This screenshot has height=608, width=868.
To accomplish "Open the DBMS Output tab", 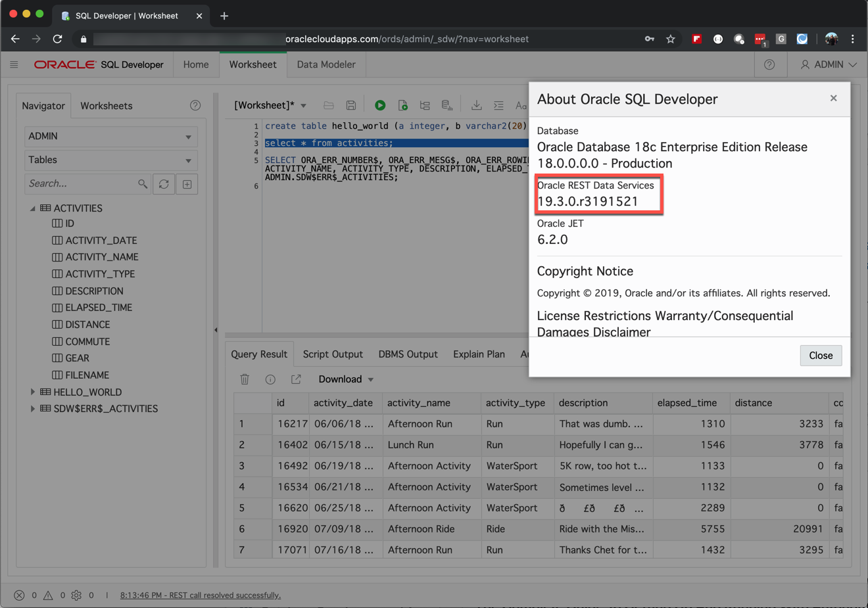I will pos(408,354).
